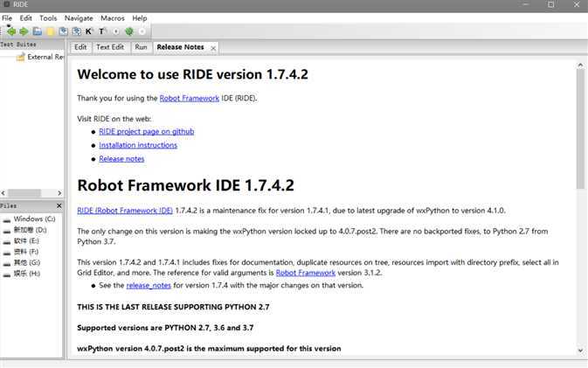The width and height of the screenshot is (588, 368).
Task: Open Installation instructions link
Action: 138,145
